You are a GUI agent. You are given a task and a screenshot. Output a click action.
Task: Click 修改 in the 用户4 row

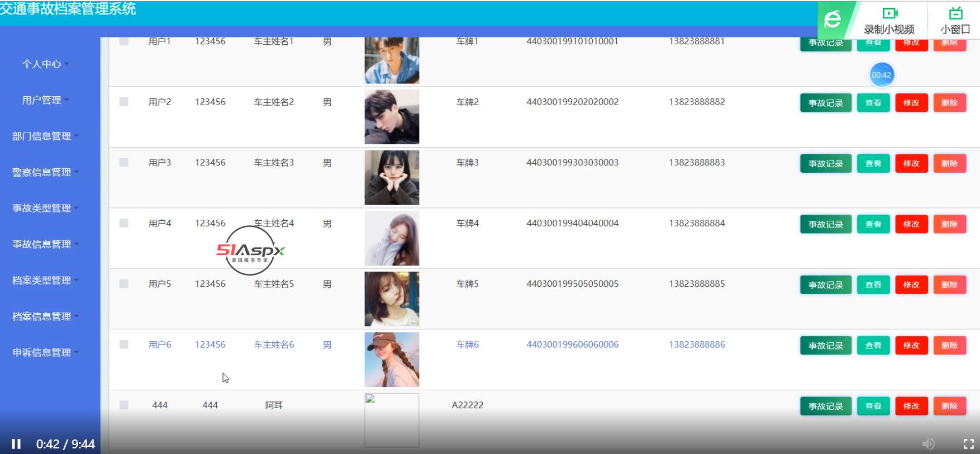point(911,224)
